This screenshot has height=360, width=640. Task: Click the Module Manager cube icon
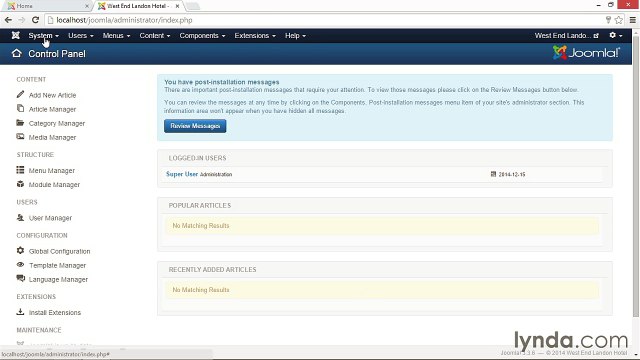[x=20, y=184]
